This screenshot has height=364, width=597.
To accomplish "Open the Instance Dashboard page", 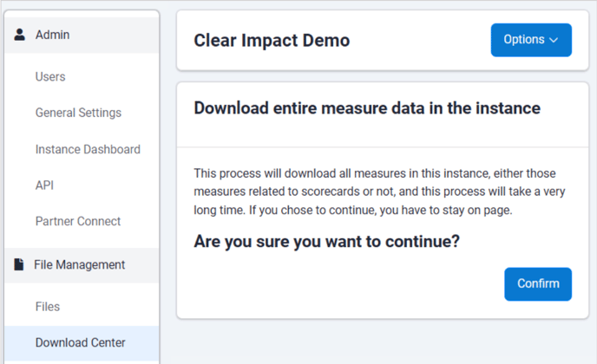I will (x=88, y=149).
